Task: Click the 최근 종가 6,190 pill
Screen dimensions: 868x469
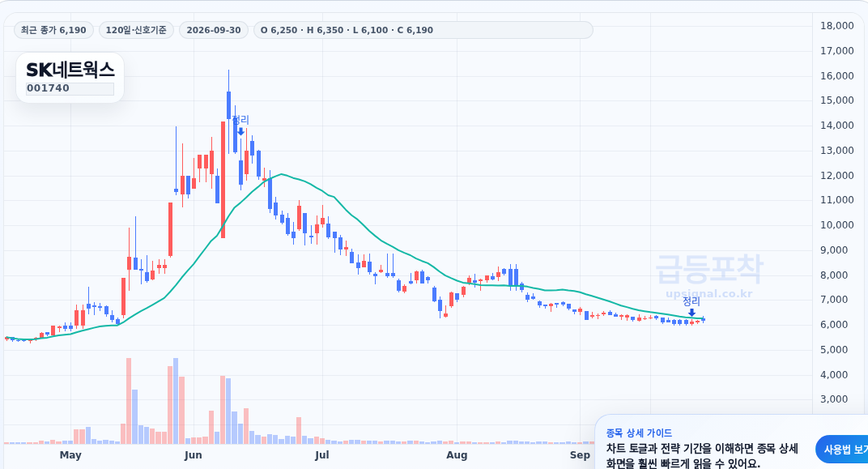Action: point(53,30)
